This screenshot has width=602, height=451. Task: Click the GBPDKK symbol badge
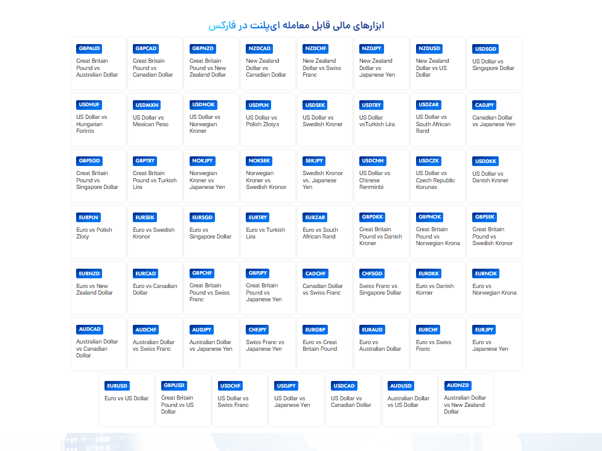pos(372,217)
